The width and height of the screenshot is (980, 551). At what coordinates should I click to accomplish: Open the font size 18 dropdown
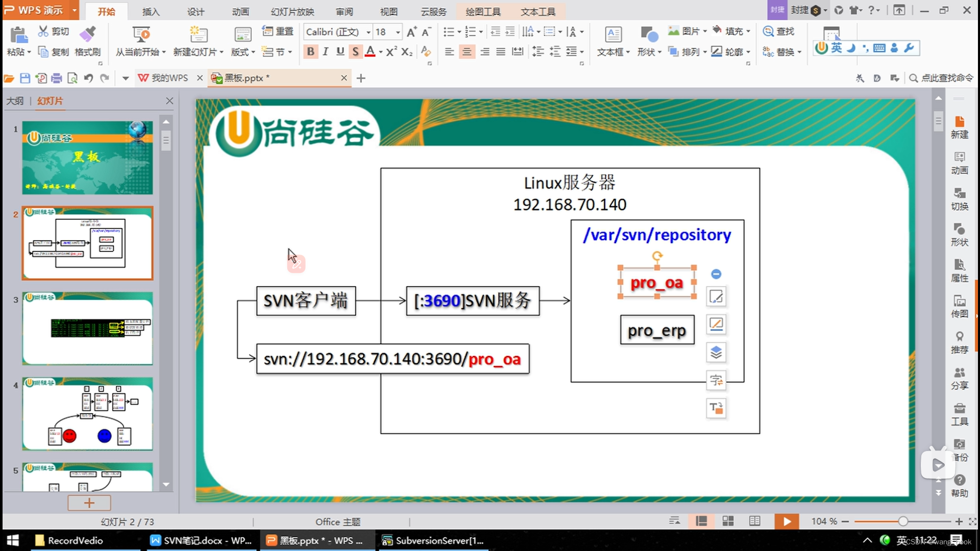[x=398, y=32]
